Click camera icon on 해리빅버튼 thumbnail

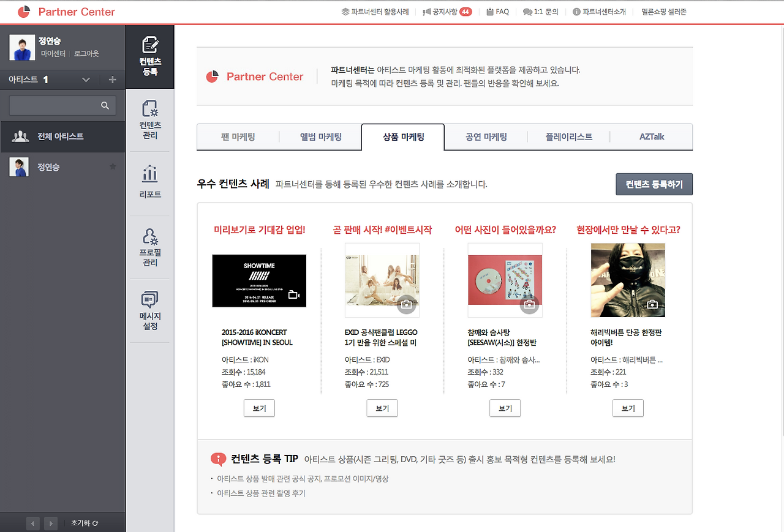[x=652, y=304]
